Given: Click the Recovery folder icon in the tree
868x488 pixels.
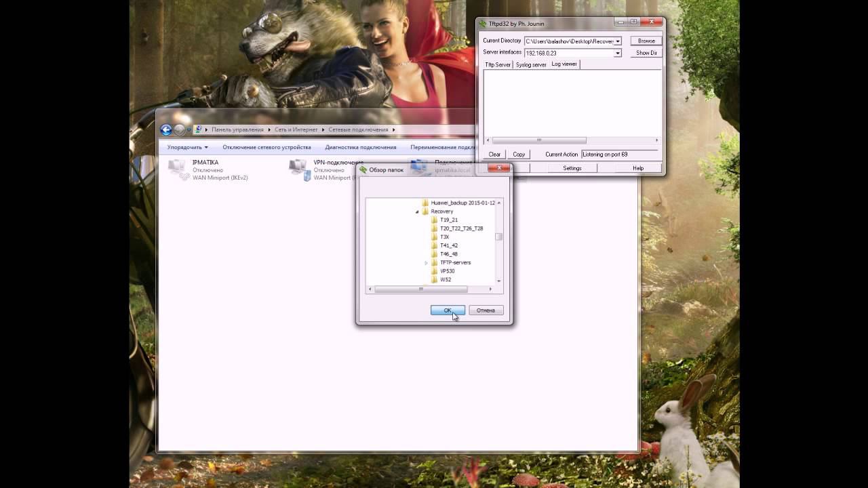Looking at the screenshot, I should (x=425, y=211).
